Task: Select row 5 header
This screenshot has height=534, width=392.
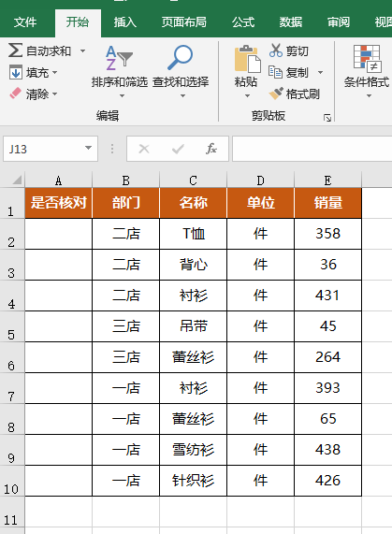Action: point(12,326)
